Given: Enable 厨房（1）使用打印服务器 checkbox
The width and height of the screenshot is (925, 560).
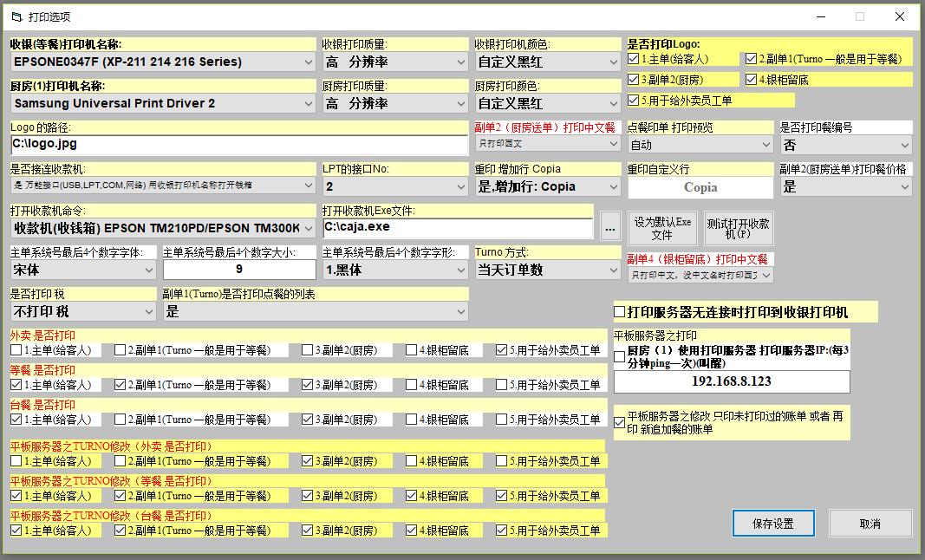Looking at the screenshot, I should [620, 356].
